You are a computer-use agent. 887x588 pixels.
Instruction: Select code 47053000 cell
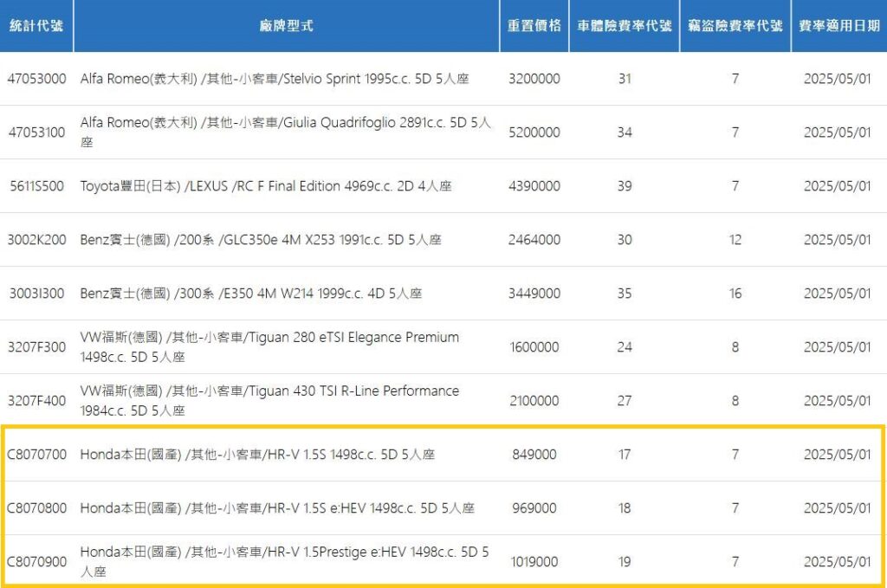pos(36,79)
